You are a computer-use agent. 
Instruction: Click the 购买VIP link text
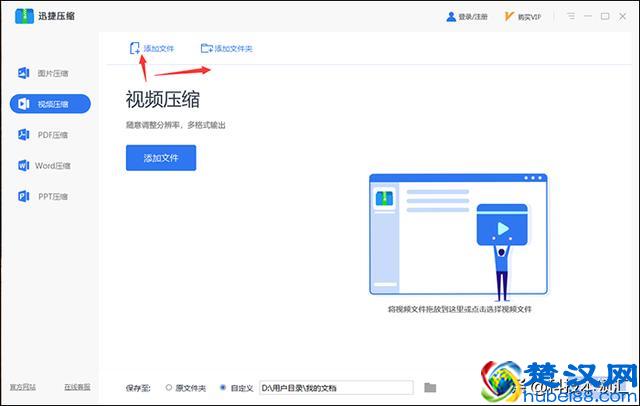point(529,17)
